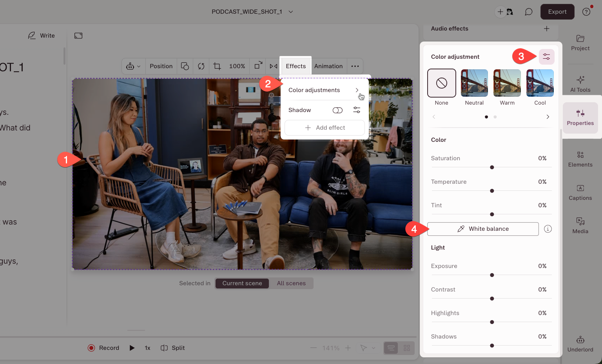Toggle the Shadow effect switch

click(x=337, y=110)
